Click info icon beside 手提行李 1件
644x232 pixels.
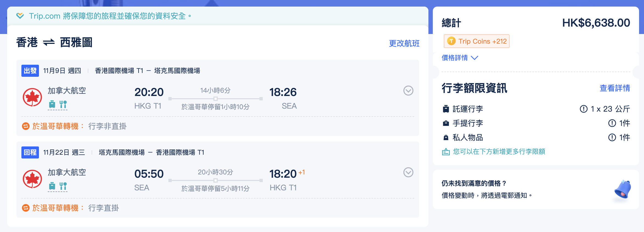click(612, 123)
